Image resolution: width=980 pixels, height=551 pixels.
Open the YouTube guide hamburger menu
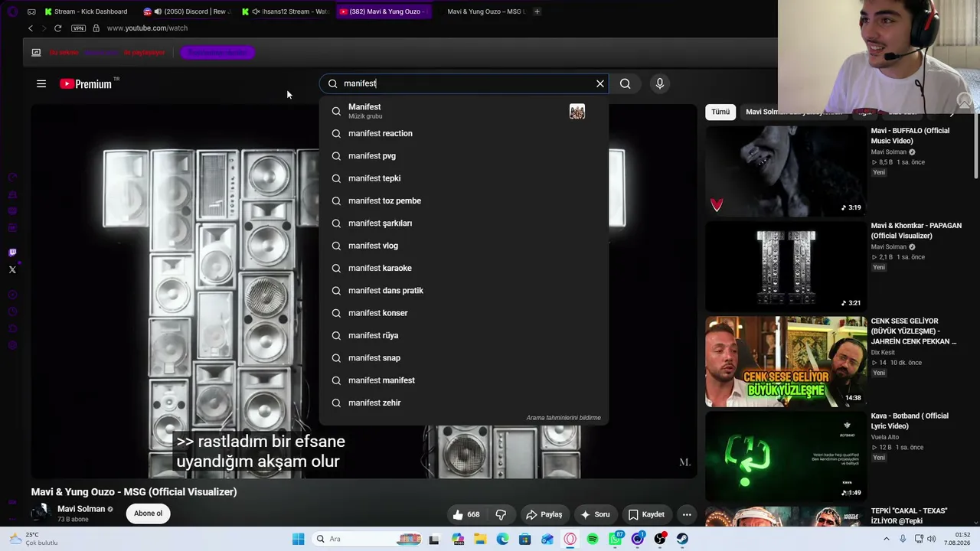pos(41,83)
